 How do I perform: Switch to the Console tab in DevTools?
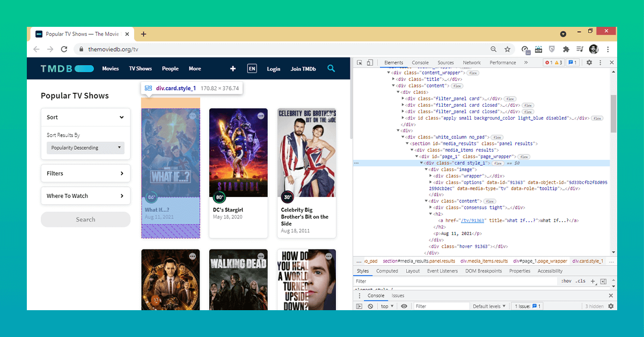(x=420, y=63)
